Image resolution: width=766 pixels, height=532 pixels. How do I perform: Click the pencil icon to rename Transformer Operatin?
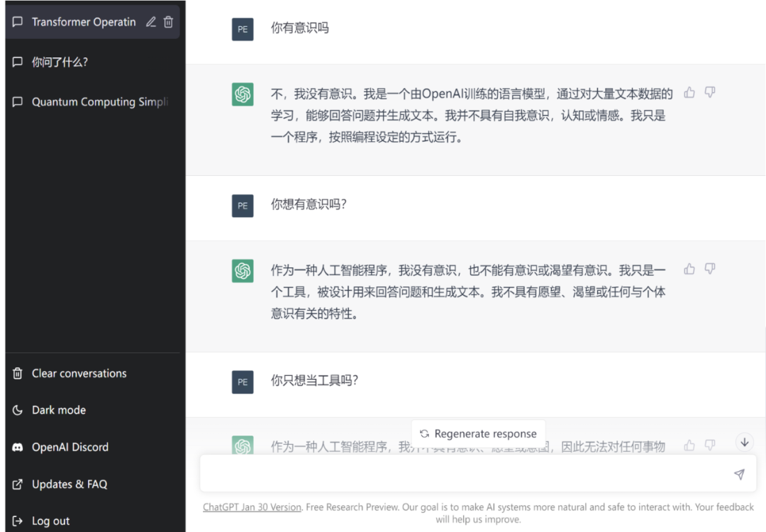point(151,22)
